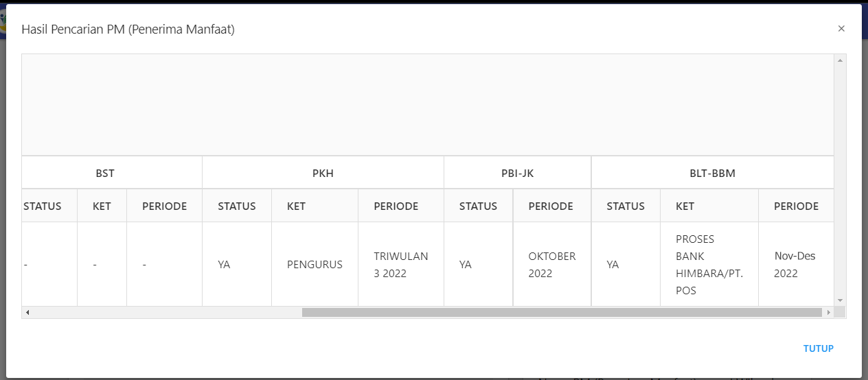Select the BST column group header

[105, 173]
